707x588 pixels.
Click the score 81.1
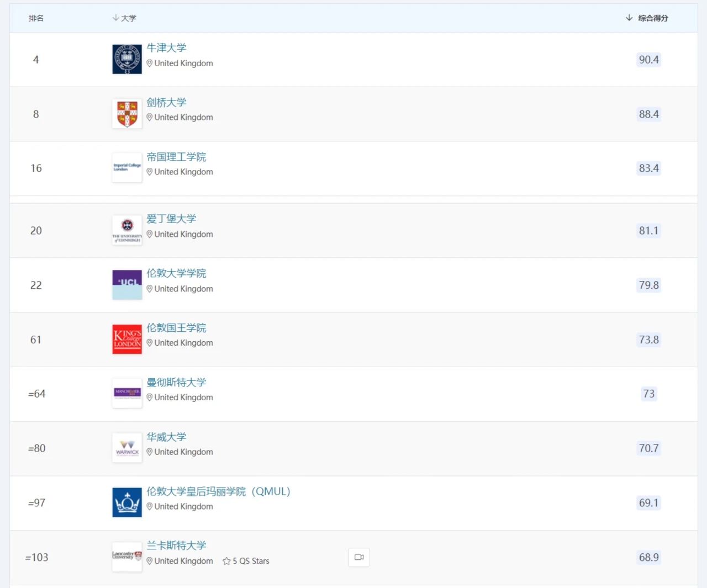[x=649, y=231]
